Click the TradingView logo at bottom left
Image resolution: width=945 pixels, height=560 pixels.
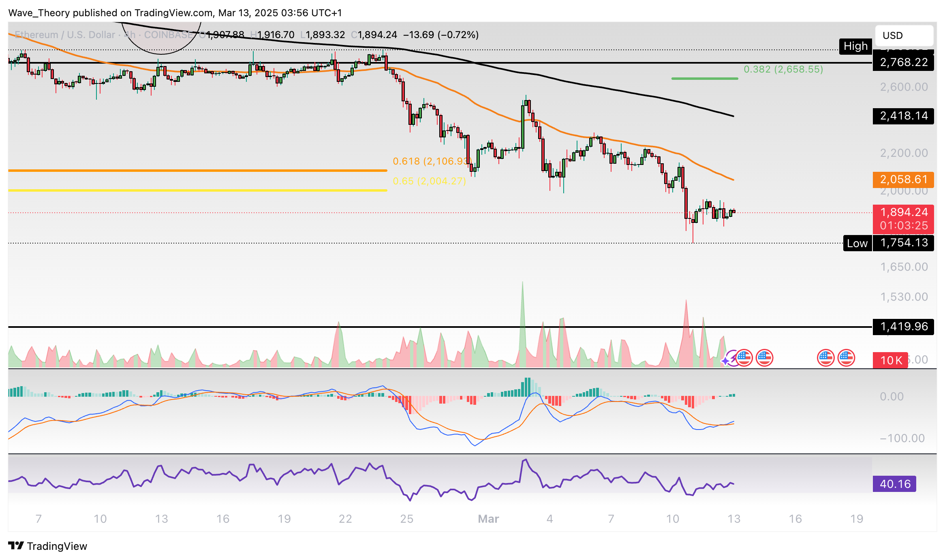(48, 546)
